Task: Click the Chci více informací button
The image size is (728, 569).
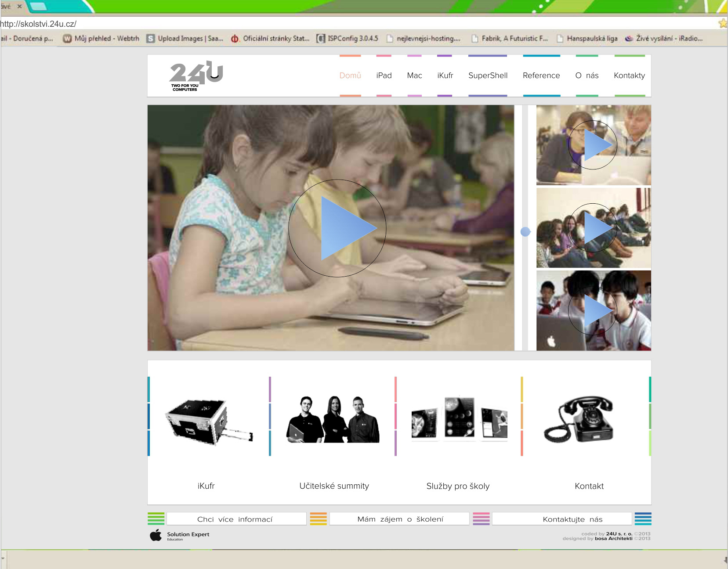Action: point(236,519)
